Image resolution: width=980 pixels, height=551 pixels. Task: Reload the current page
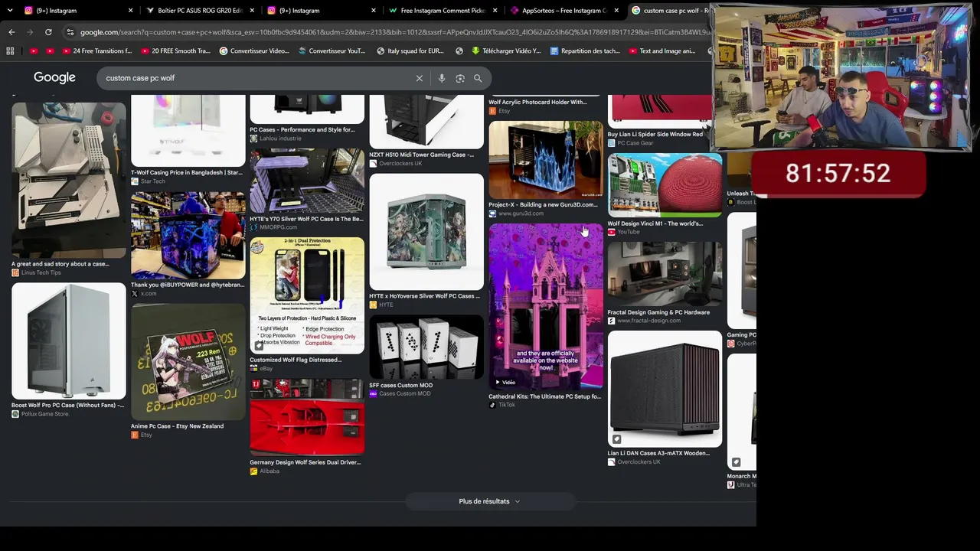tap(48, 32)
